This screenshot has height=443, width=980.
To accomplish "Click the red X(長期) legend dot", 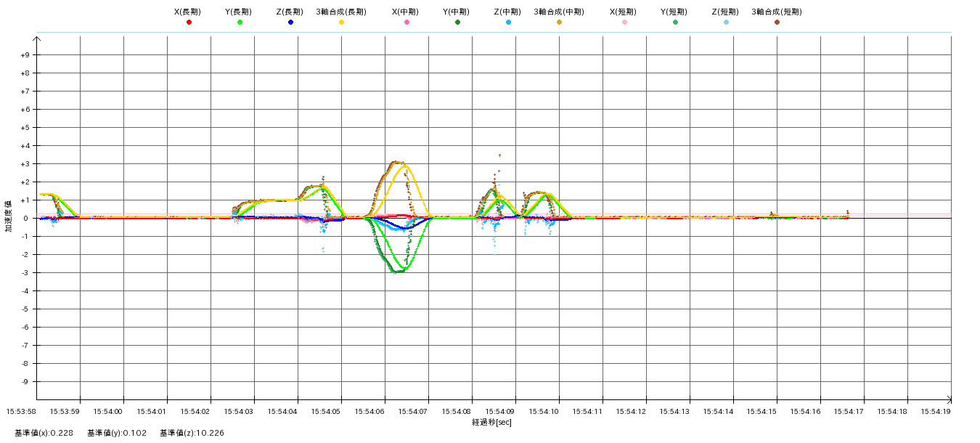I will point(189,23).
